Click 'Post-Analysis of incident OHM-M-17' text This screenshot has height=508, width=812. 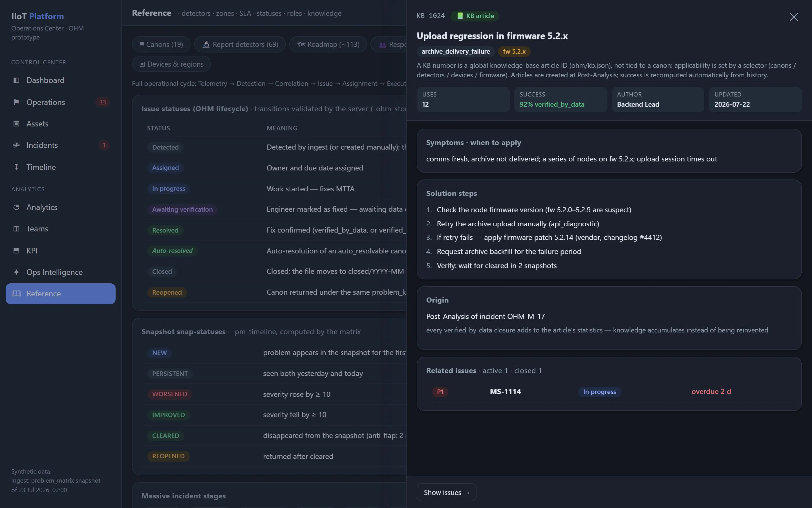485,316
